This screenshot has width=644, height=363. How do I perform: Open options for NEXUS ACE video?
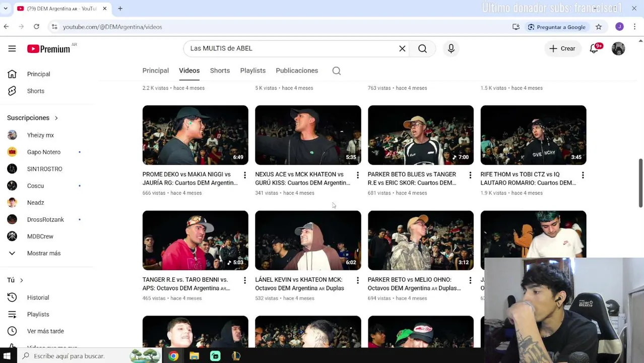click(x=358, y=175)
